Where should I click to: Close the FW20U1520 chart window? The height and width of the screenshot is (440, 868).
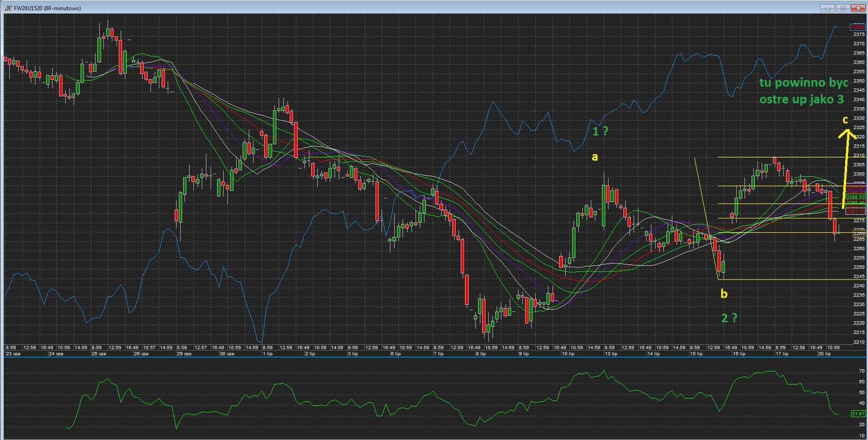click(x=858, y=8)
